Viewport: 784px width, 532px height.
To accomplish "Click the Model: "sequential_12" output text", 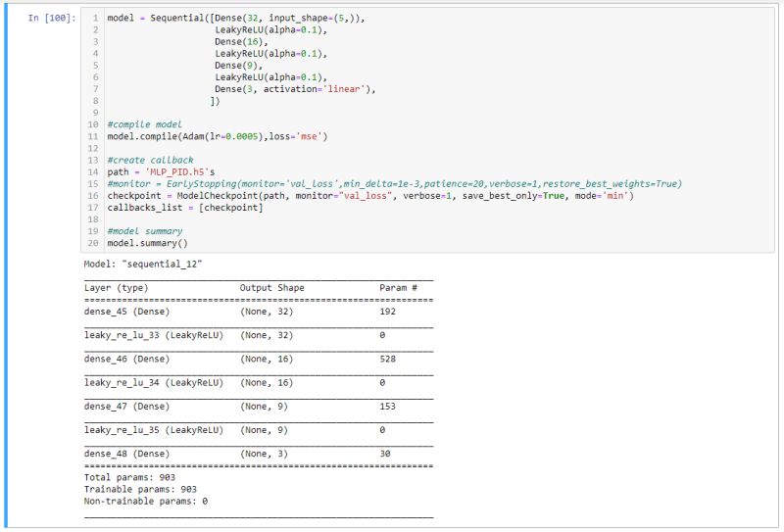I will pos(143,264).
